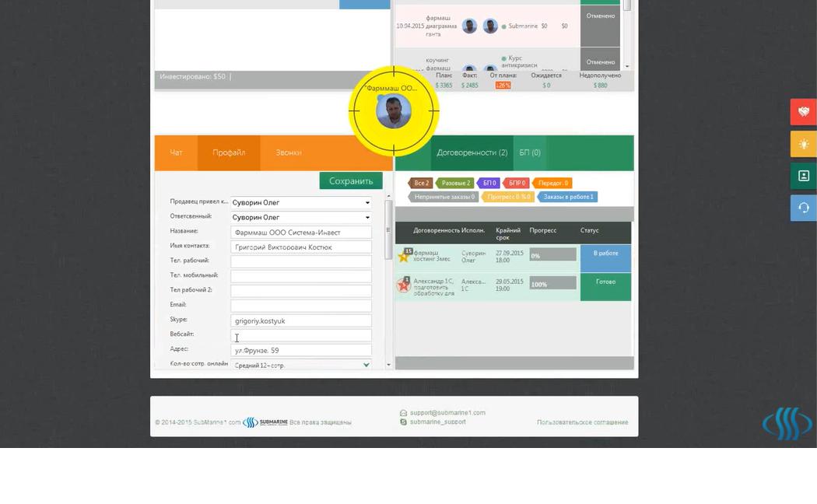Click the red handshake sidebar icon
Viewport: 817px width, 504px height.
(x=804, y=111)
